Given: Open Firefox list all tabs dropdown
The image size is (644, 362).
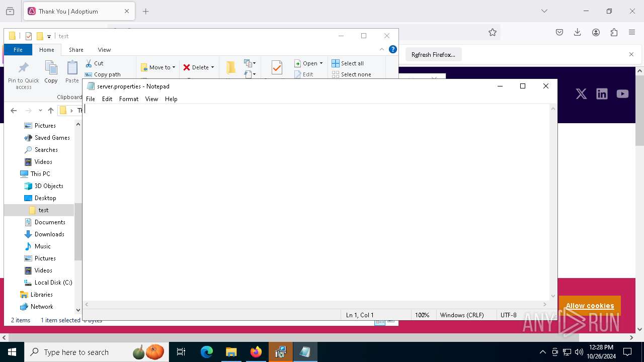Looking at the screenshot, I should click(x=544, y=11).
